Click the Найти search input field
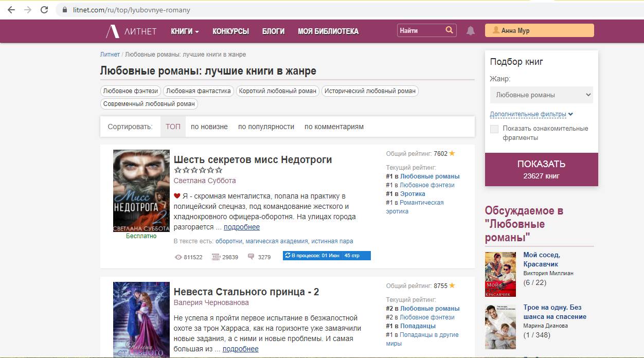 click(420, 31)
